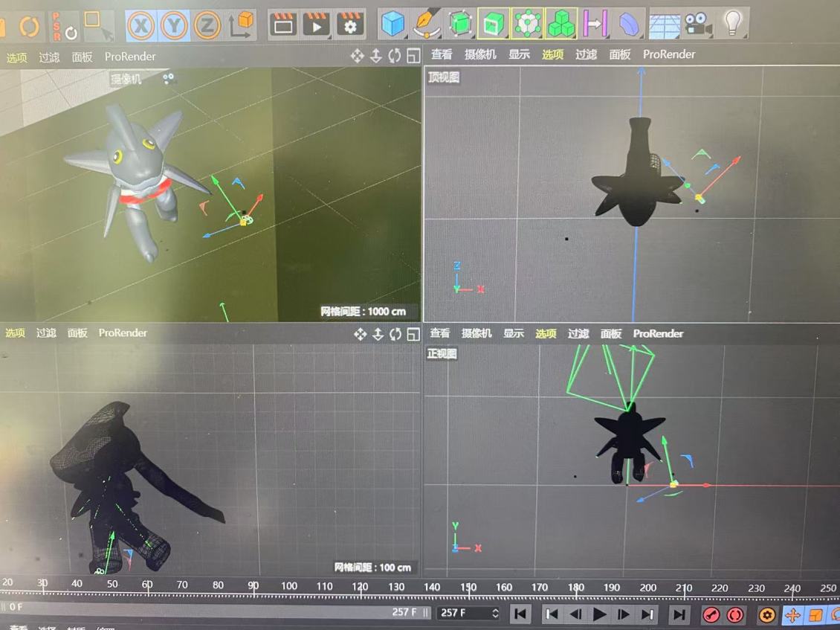
Task: Open 过滤 menu in front view
Action: tap(578, 333)
